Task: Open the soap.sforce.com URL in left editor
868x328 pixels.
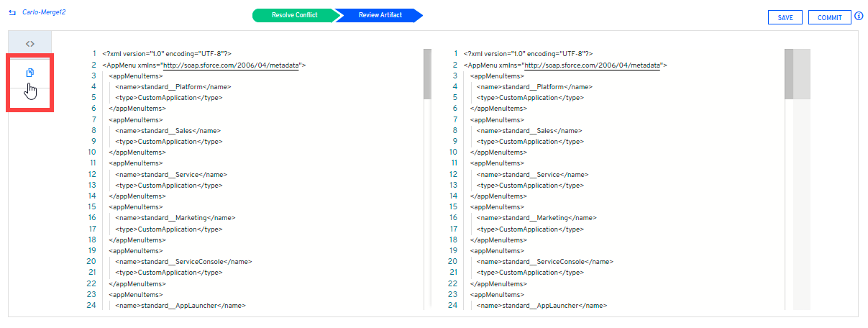Action: pyautogui.click(x=231, y=65)
